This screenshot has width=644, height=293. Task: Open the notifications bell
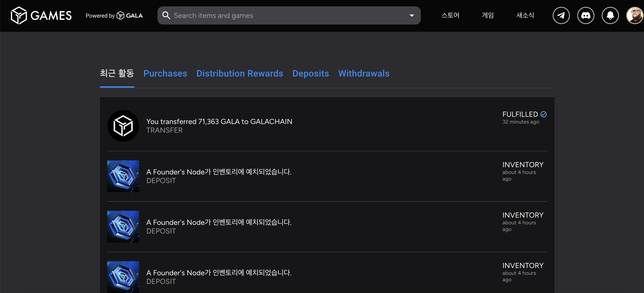pyautogui.click(x=610, y=15)
